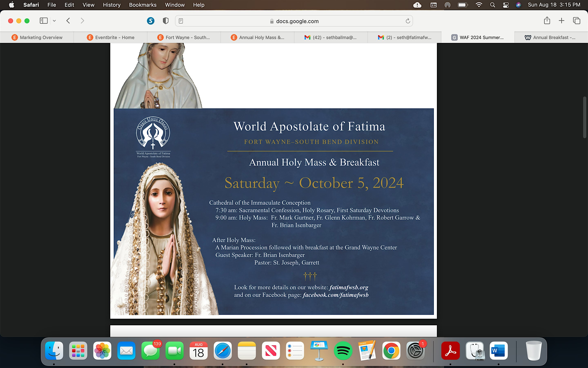Switch to the Fort Wayne - South... tab
Viewport: 588px width, 368px height.
(x=184, y=37)
